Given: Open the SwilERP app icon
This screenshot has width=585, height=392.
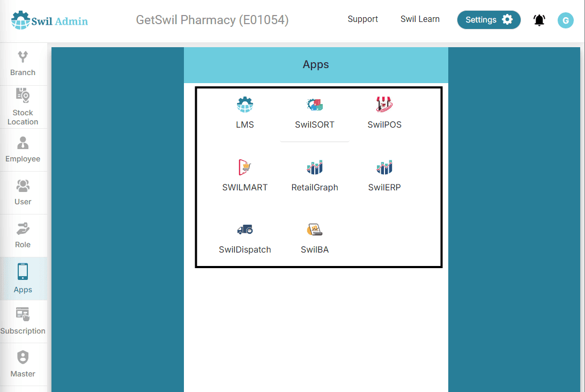Looking at the screenshot, I should tap(384, 168).
